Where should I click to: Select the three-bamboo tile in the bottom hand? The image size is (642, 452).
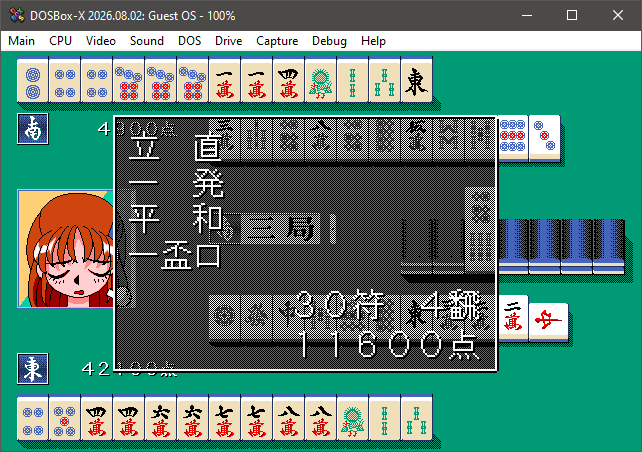click(x=416, y=418)
